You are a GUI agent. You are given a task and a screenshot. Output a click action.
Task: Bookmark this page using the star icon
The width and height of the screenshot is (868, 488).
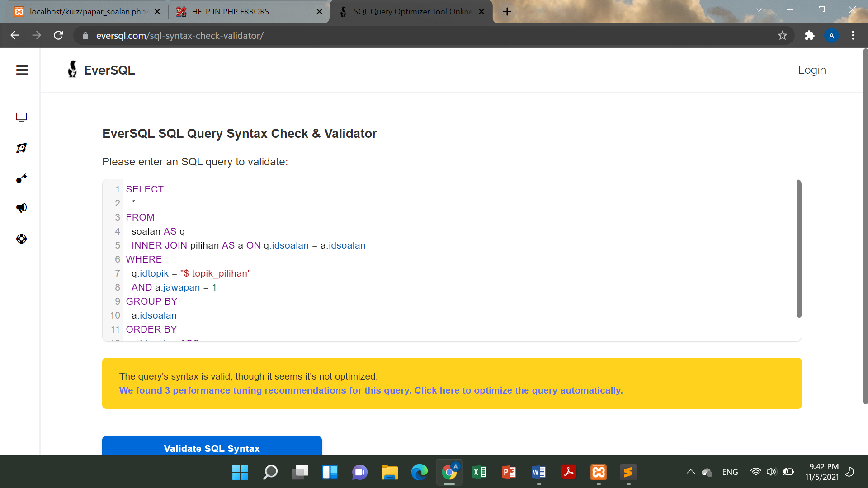point(783,35)
